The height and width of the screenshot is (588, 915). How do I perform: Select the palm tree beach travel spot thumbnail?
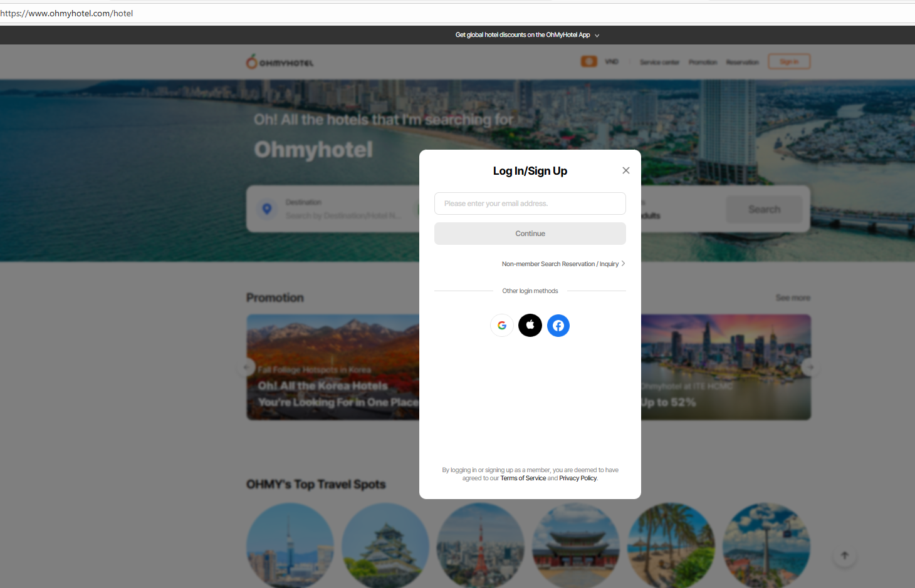click(671, 545)
